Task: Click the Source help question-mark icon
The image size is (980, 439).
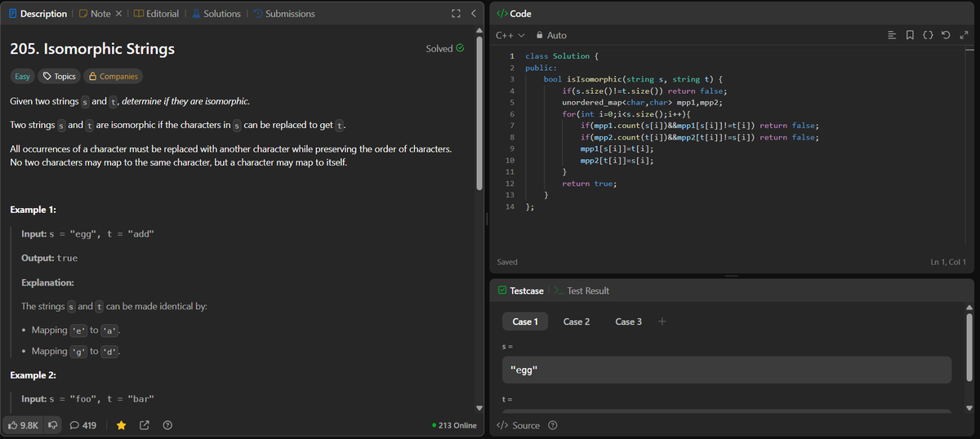Action: pyautogui.click(x=553, y=425)
